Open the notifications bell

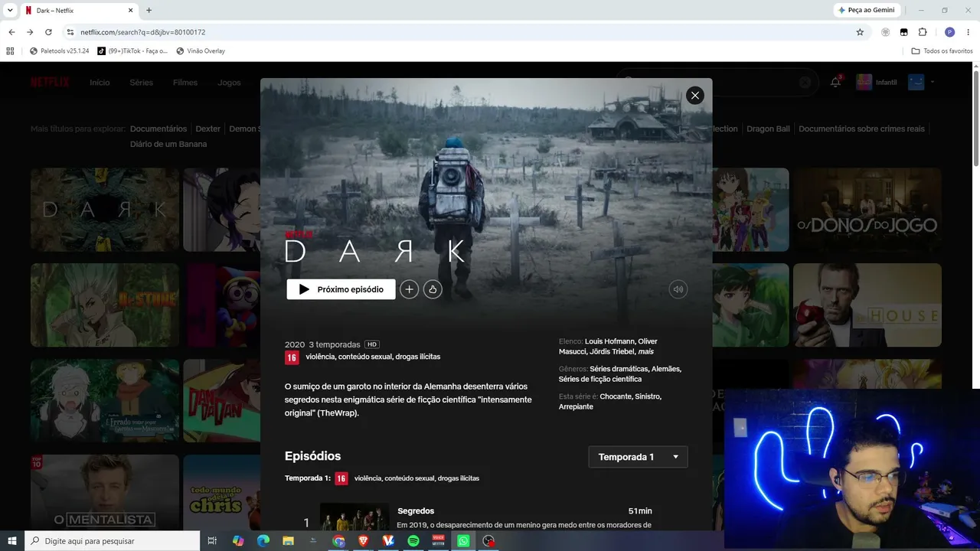tap(835, 82)
